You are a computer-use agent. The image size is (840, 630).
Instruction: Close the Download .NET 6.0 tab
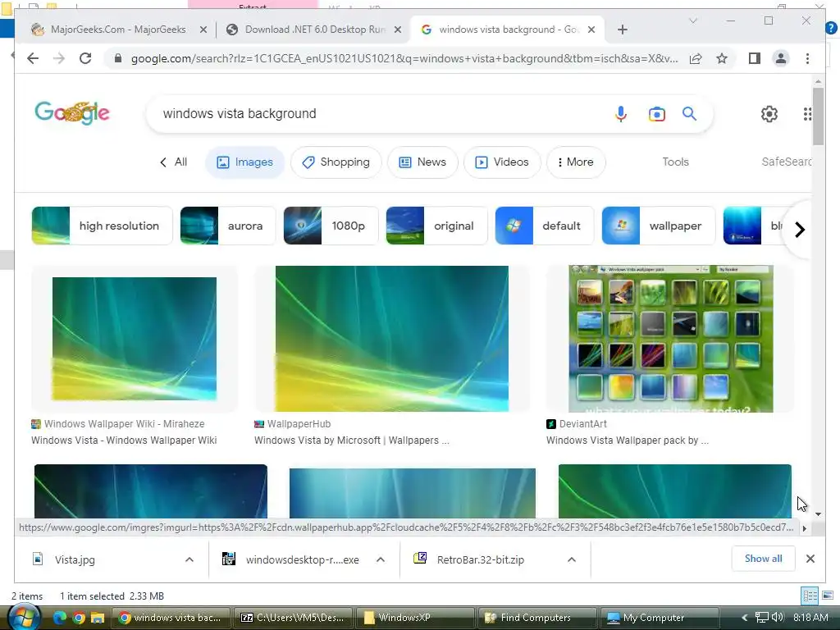pyautogui.click(x=398, y=30)
